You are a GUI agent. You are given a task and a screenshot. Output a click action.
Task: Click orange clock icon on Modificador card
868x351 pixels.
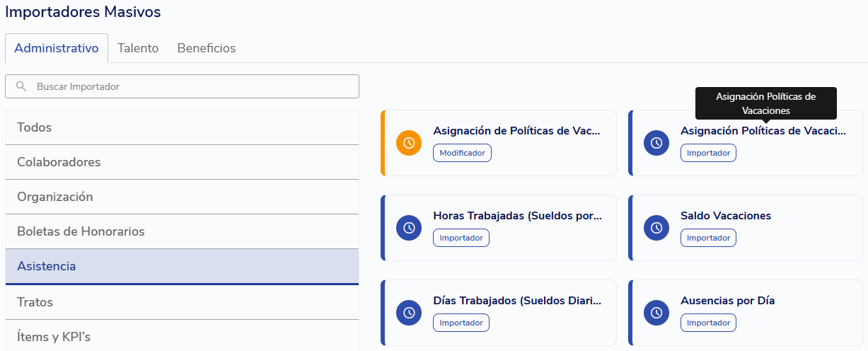coord(409,143)
